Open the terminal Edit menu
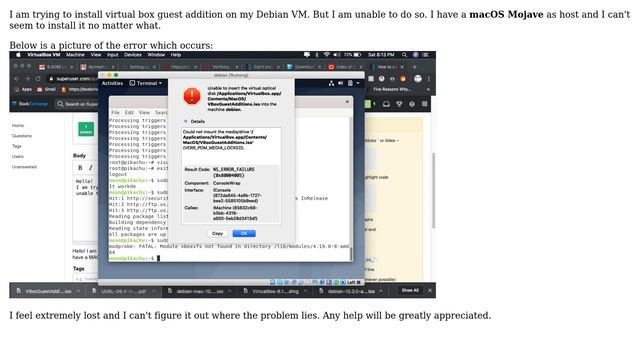The height and width of the screenshot is (360, 640). (x=129, y=113)
